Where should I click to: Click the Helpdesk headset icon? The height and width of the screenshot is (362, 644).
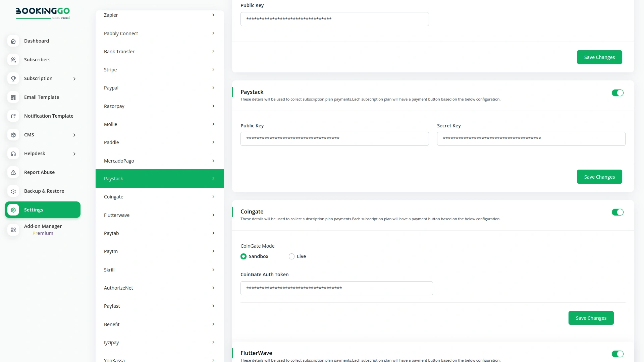coord(13,154)
